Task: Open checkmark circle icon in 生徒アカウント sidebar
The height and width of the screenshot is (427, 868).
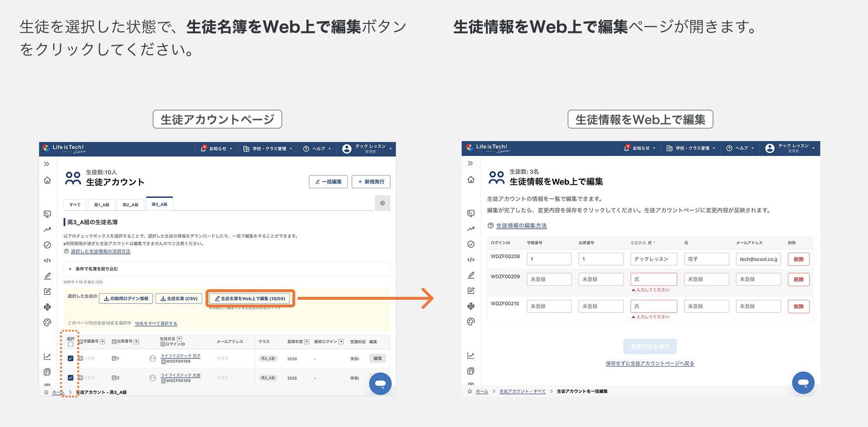Action: [x=47, y=245]
